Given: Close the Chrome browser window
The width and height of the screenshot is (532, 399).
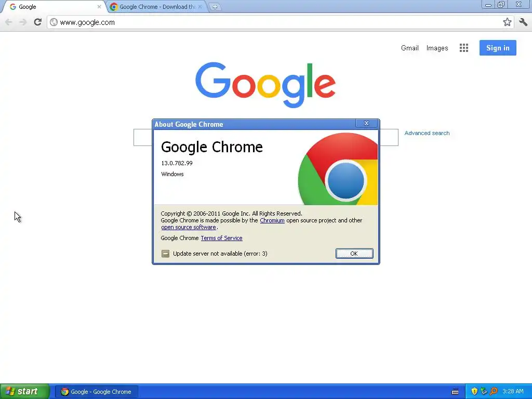Looking at the screenshot, I should (519, 5).
